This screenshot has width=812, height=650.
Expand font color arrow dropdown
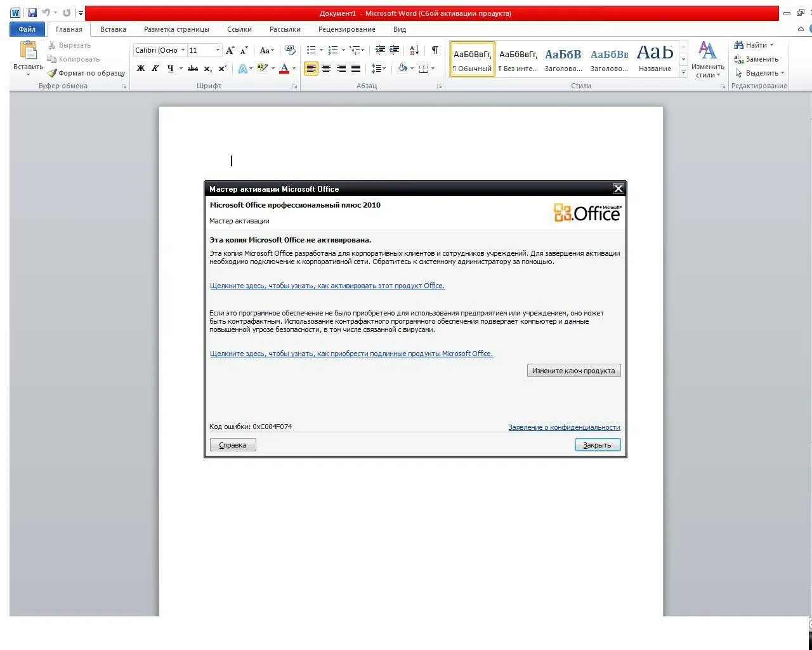[294, 69]
